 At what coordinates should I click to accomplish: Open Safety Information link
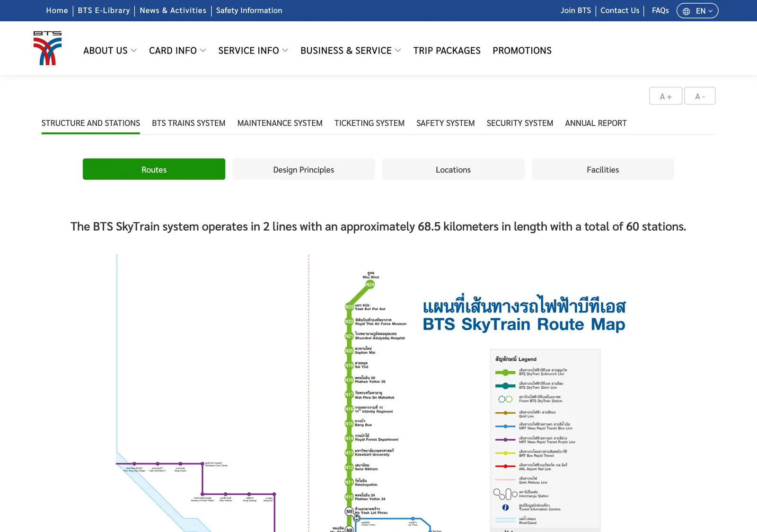pos(249,10)
